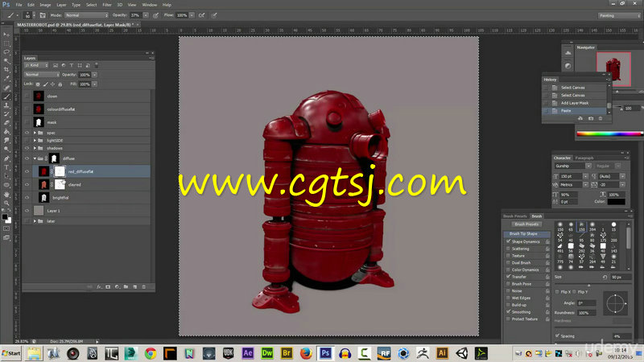Hide the Layer 1 layer
Image resolution: width=644 pixels, height=362 pixels.
27,211
